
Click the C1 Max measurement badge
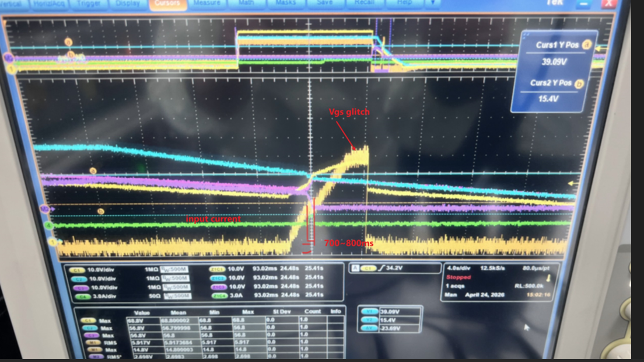(87, 321)
